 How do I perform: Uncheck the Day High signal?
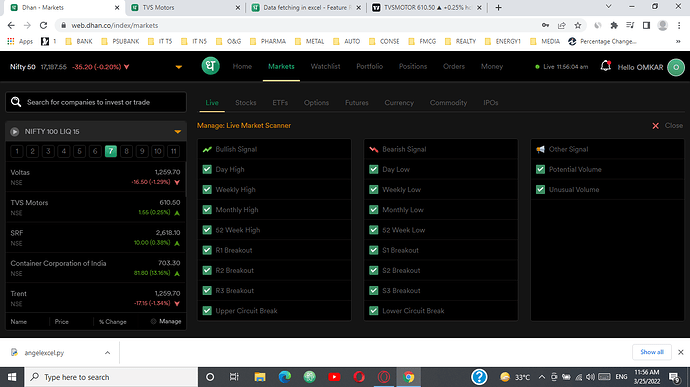pyautogui.click(x=207, y=170)
